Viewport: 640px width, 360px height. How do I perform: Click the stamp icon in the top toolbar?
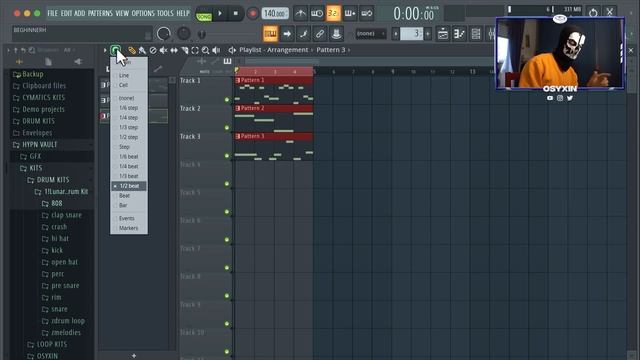click(336, 34)
